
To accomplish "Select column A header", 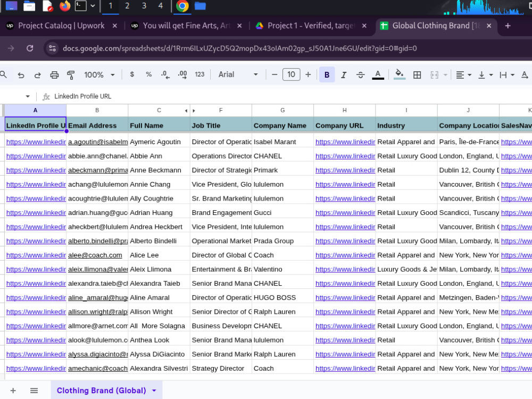I will [35, 110].
